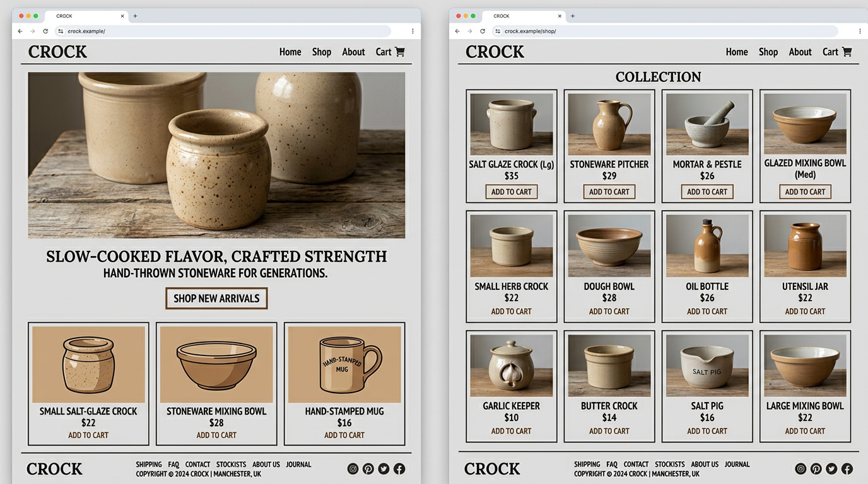
Task: Click the Oil Bottle product image
Action: pos(707,246)
